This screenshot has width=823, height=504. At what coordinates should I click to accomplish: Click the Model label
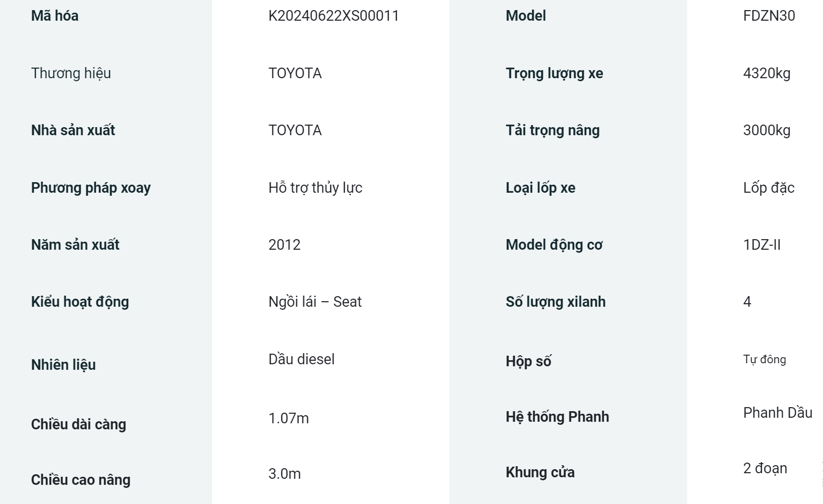[x=526, y=16]
